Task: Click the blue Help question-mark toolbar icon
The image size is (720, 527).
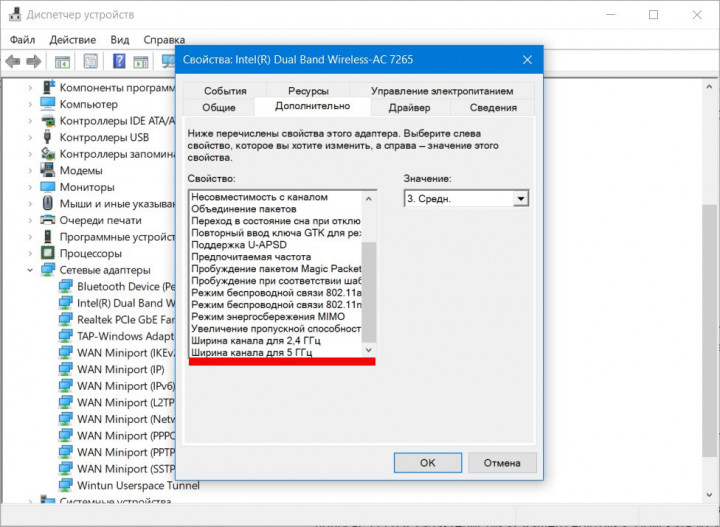Action: coord(118,62)
